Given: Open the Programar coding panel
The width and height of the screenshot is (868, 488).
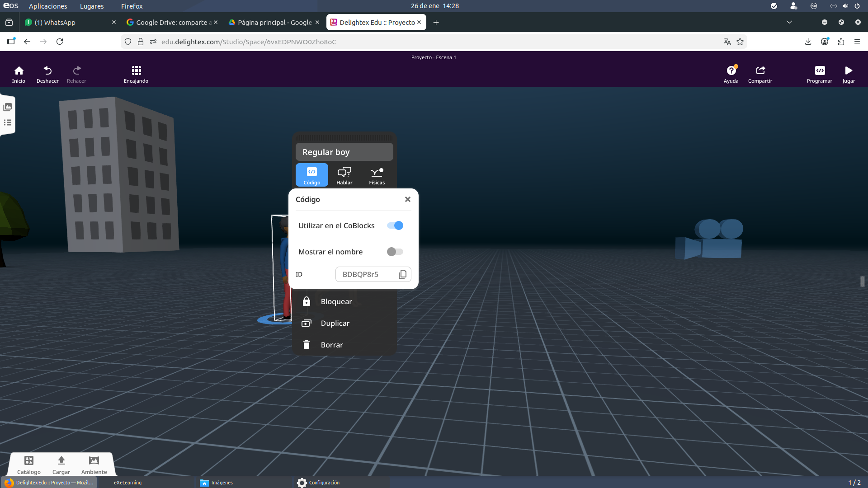Looking at the screenshot, I should (819, 74).
